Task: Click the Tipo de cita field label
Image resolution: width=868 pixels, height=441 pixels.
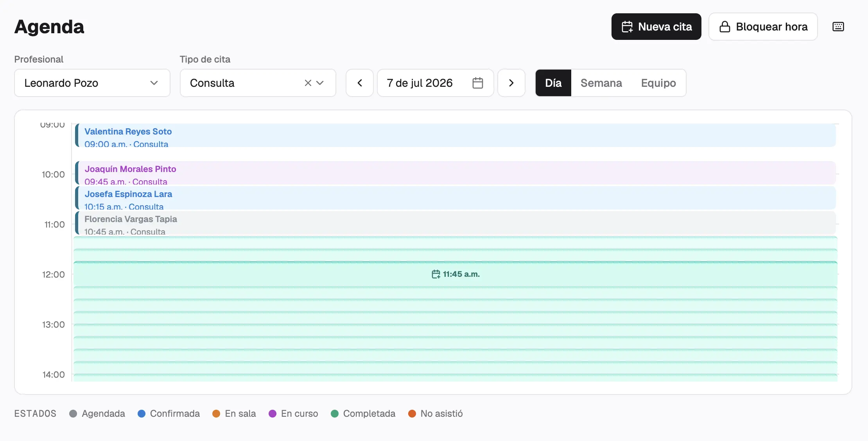Action: click(x=205, y=59)
